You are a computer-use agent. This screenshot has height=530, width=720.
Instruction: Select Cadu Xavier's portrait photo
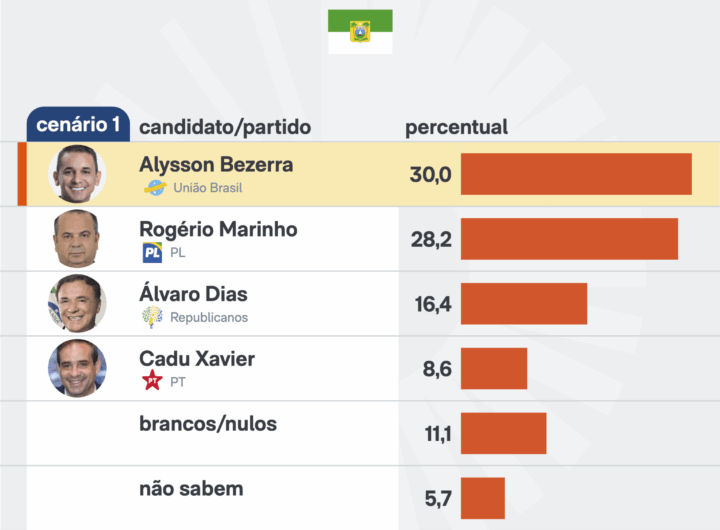(x=77, y=368)
